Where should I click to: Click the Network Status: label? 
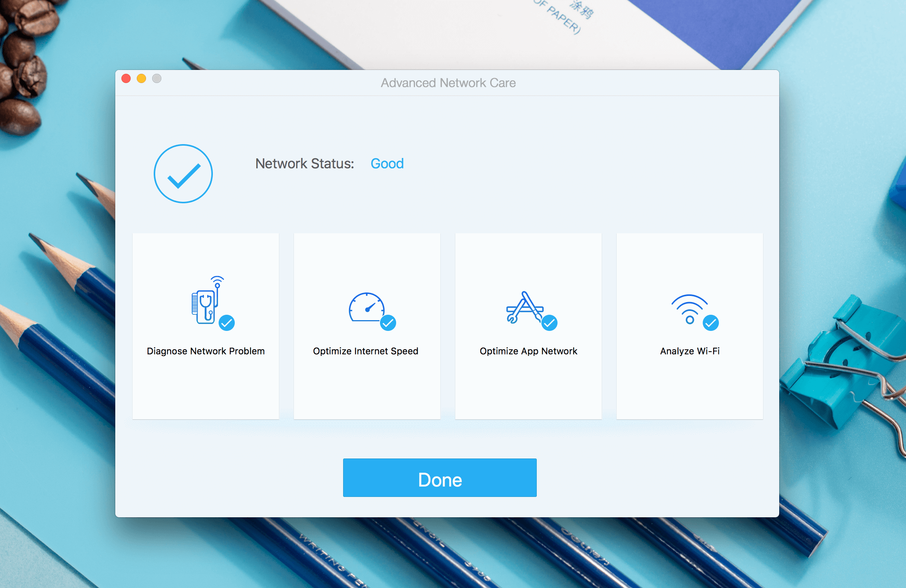click(305, 164)
